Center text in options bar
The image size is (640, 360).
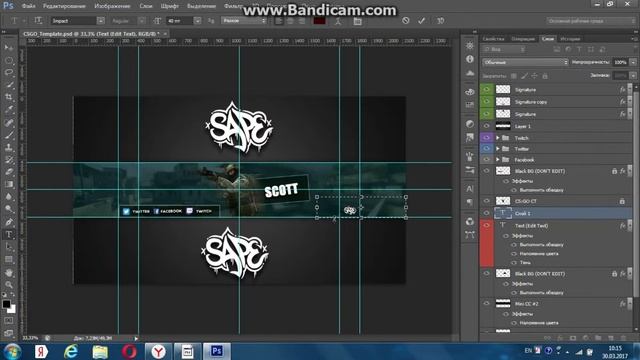(x=290, y=20)
